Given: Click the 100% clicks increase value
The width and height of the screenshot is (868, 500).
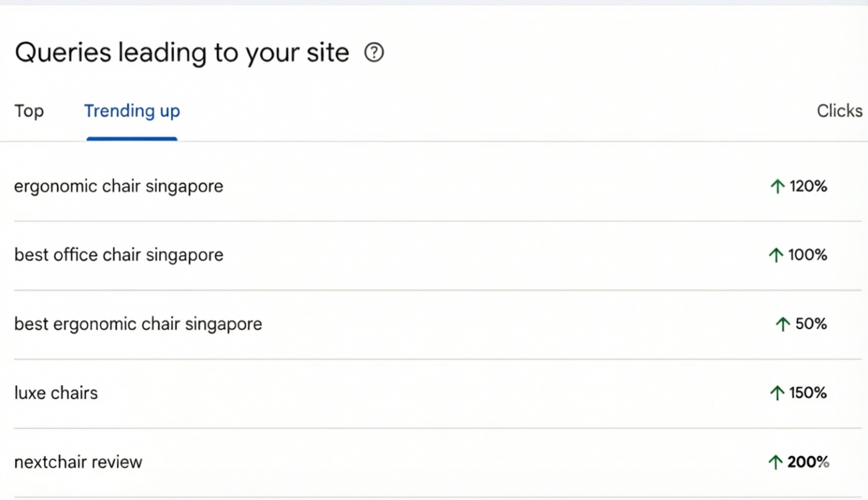Looking at the screenshot, I should click(808, 255).
